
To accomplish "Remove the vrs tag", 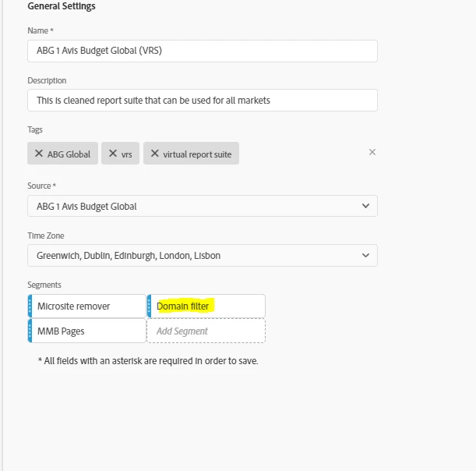I will coord(113,154).
